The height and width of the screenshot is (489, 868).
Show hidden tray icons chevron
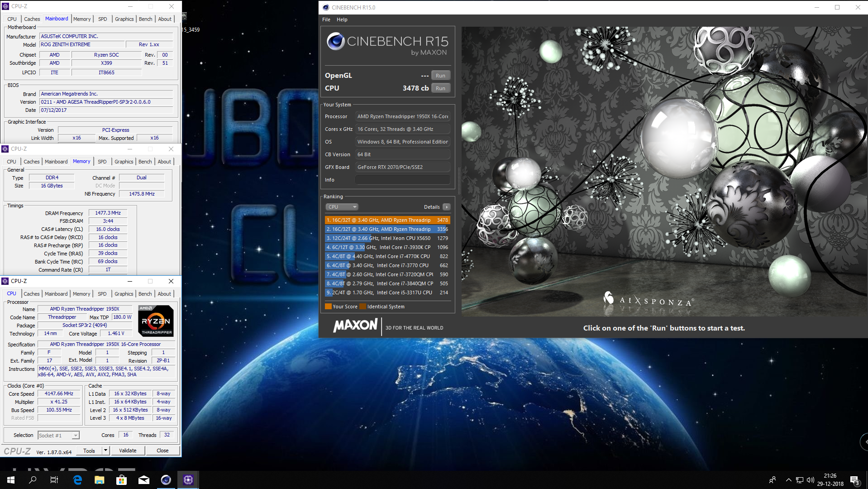click(x=788, y=480)
